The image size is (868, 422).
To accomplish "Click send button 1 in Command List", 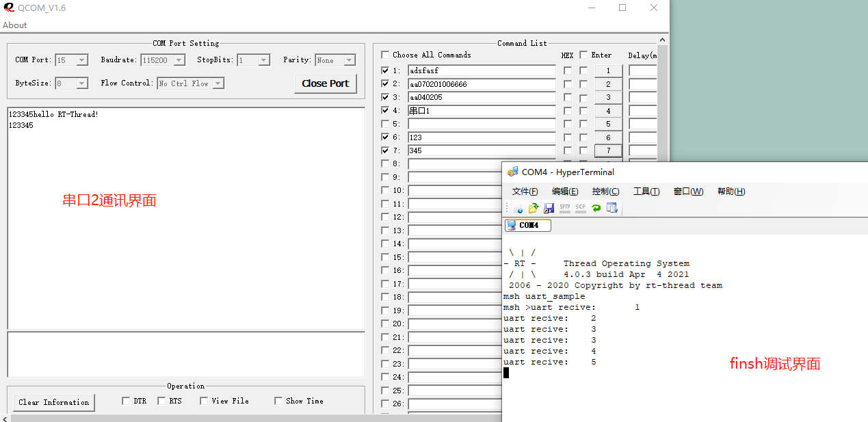I will pos(608,70).
